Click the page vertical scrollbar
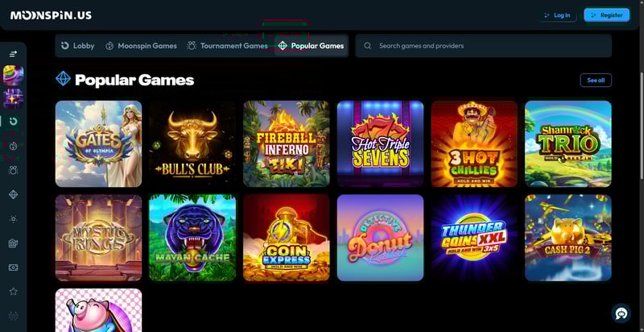 [x=641, y=126]
